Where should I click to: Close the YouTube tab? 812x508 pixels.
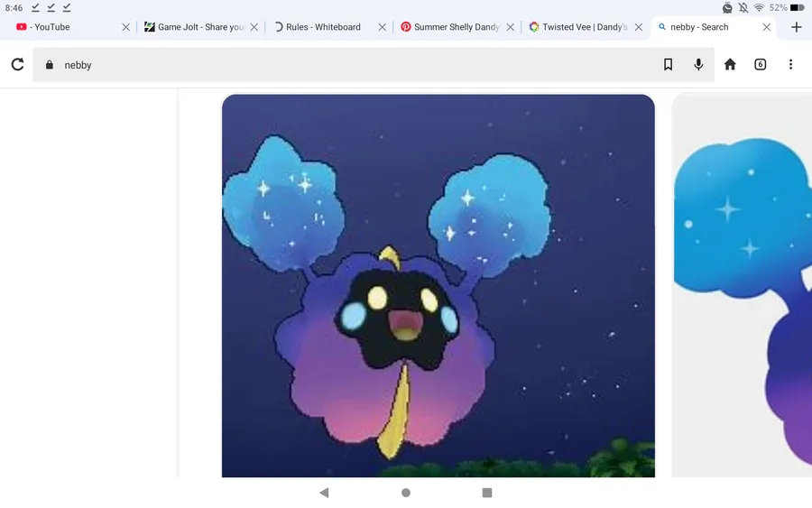125,27
